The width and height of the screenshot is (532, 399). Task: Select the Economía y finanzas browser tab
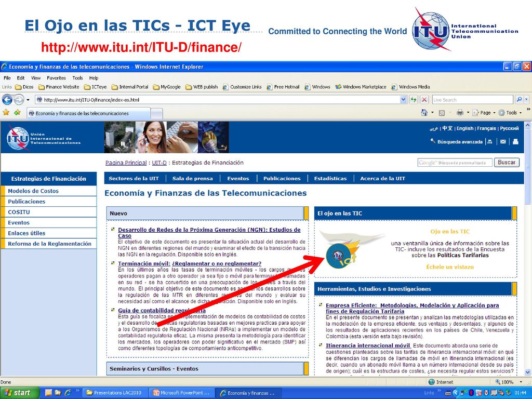88,113
